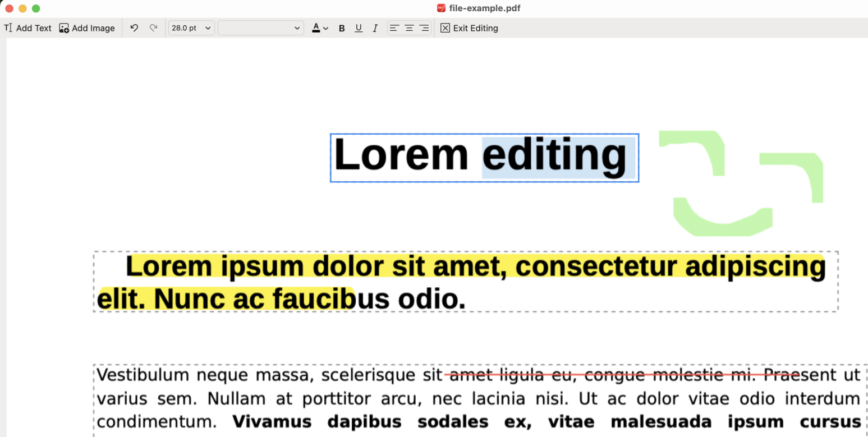Toggle center text alignment
The image size is (868, 437).
click(x=409, y=28)
